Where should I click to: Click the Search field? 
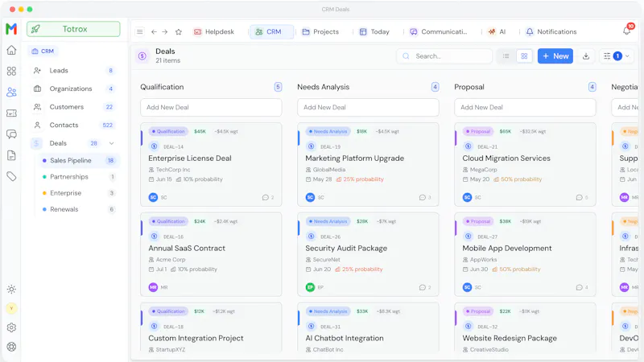444,56
